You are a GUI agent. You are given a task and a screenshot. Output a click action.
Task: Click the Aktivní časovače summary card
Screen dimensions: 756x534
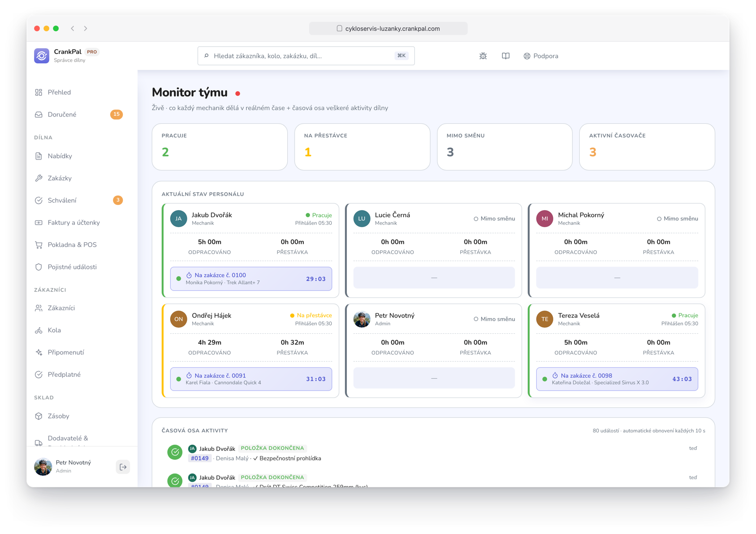coord(647,147)
